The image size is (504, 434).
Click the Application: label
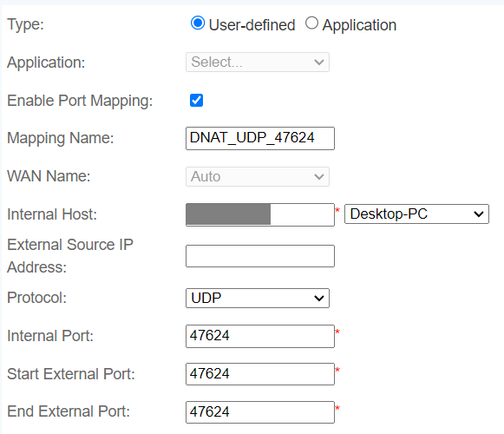46,62
